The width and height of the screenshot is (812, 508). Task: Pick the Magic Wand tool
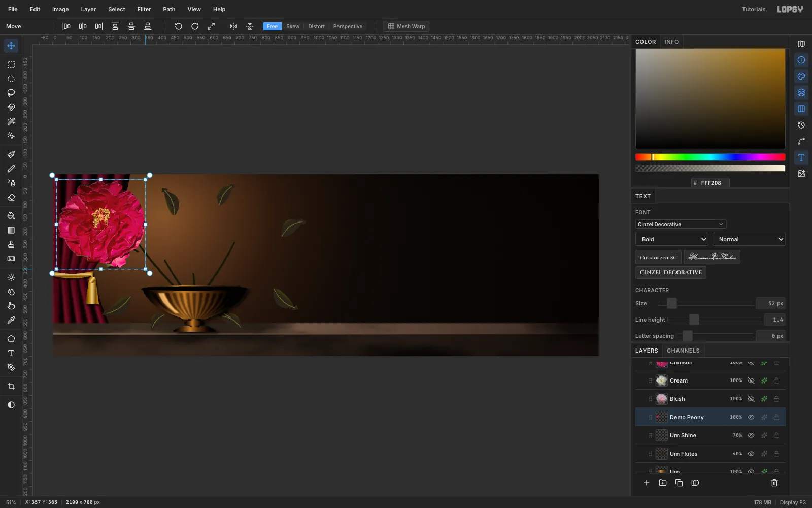pos(11,121)
